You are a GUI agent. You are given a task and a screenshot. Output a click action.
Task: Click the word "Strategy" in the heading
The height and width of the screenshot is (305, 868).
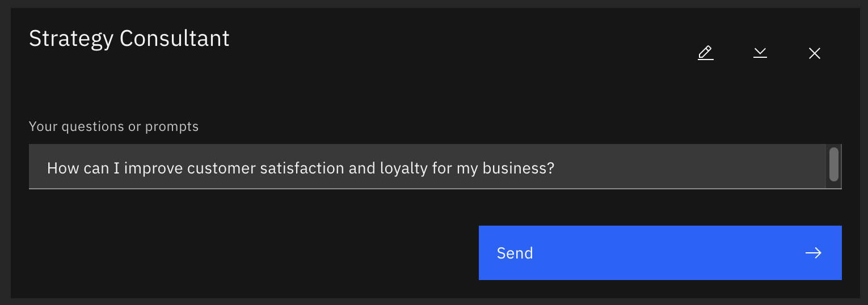click(71, 39)
